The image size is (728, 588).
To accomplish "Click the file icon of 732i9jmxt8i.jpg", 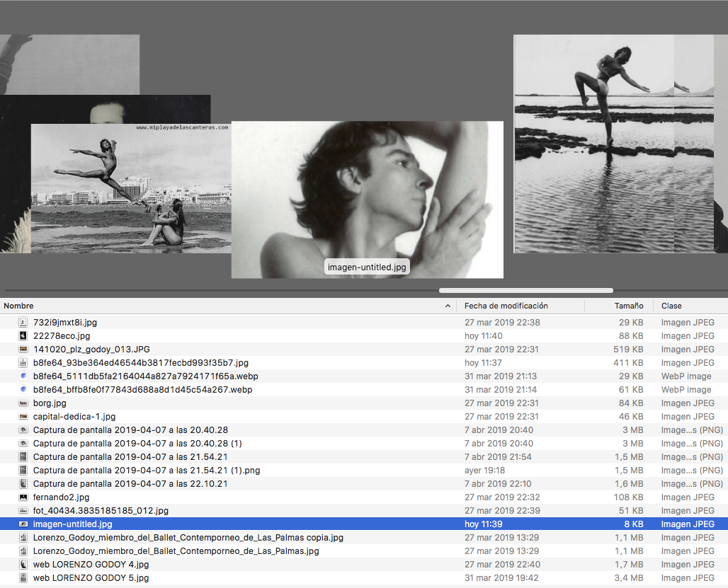I will point(23,323).
